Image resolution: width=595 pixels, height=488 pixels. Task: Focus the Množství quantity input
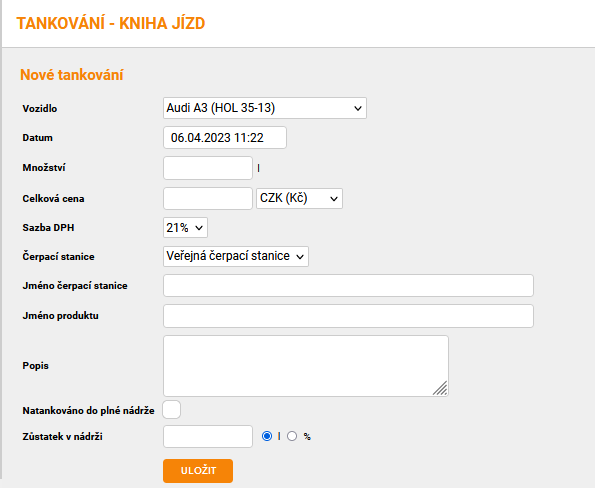[208, 168]
